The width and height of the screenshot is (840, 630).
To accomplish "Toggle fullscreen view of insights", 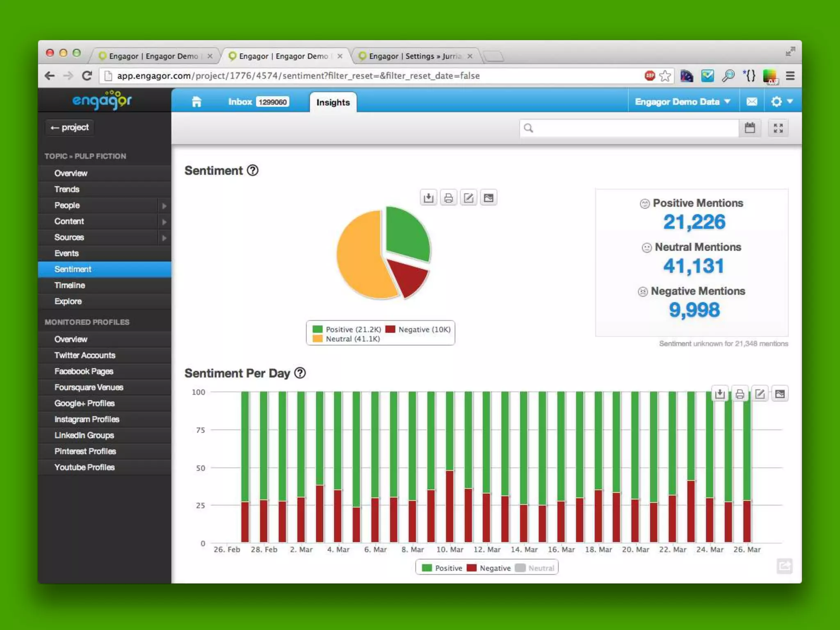I will [778, 128].
